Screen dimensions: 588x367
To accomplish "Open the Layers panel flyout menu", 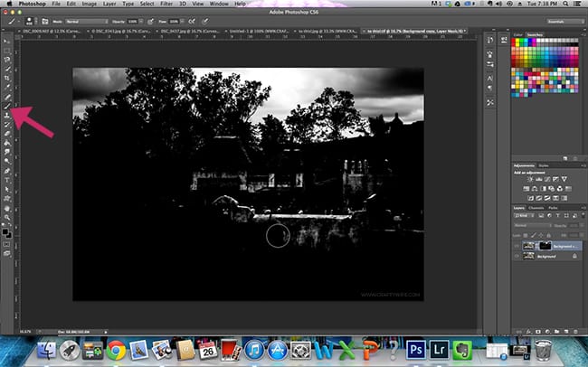I will pyautogui.click(x=583, y=208).
